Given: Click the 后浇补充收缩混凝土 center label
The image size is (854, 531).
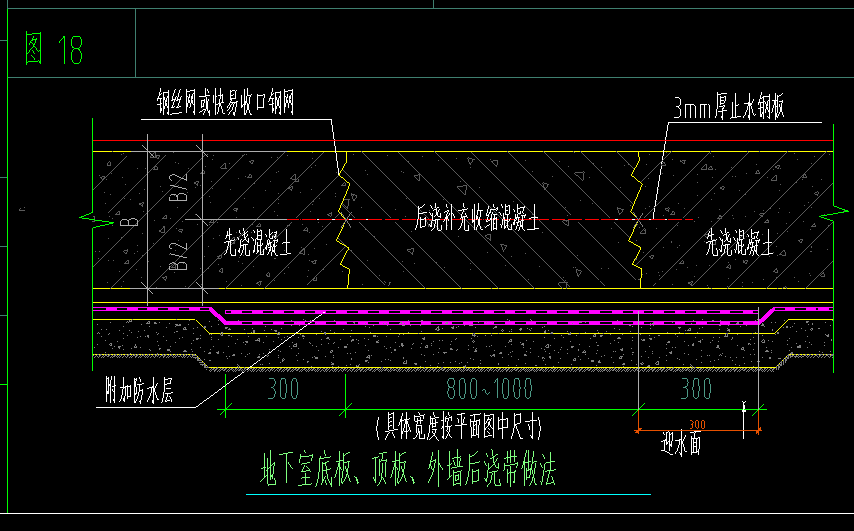Looking at the screenshot, I should [477, 218].
